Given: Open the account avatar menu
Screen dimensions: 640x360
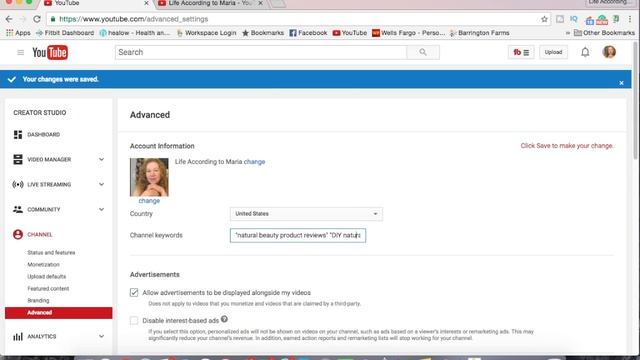Looking at the screenshot, I should tap(609, 52).
